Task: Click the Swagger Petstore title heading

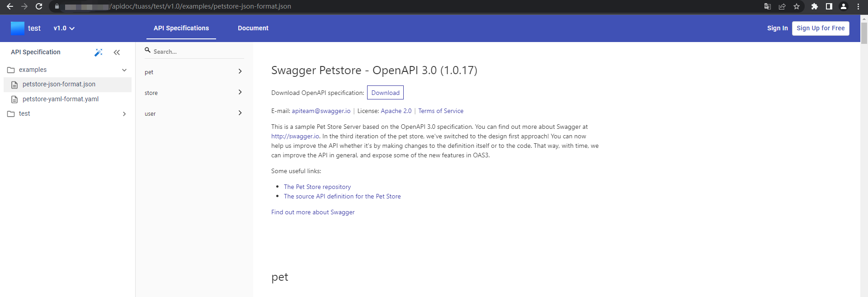Action: (374, 70)
